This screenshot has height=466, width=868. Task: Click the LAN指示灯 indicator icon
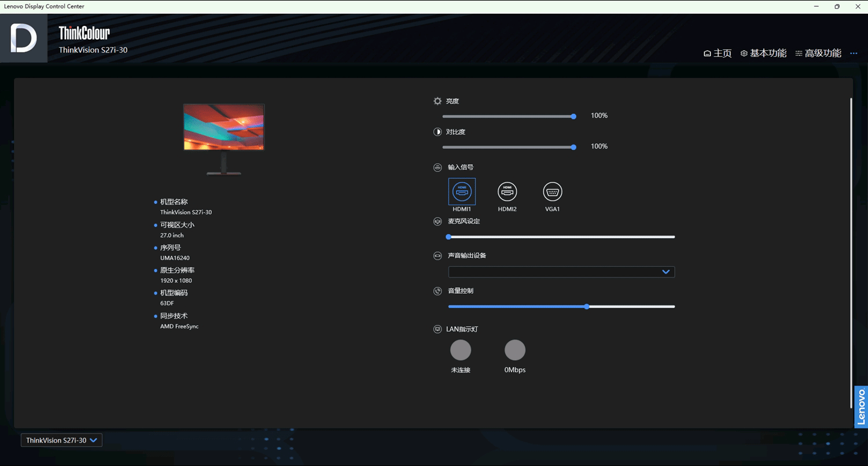pyautogui.click(x=437, y=329)
